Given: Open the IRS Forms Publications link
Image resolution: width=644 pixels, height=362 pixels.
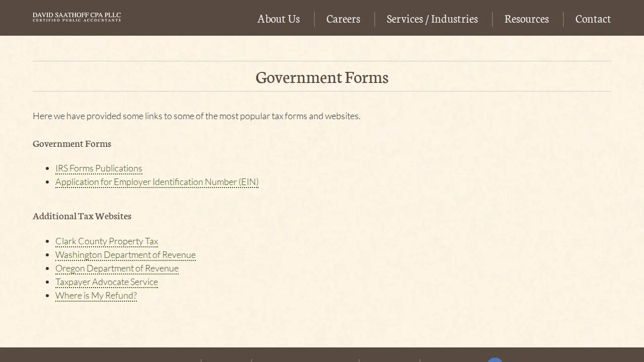Looking at the screenshot, I should [x=99, y=168].
